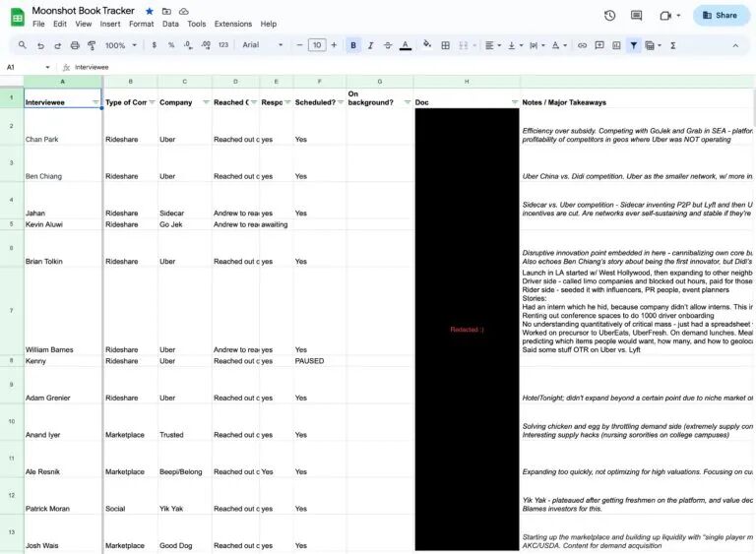Decrease decimal places
The width and height of the screenshot is (756, 554).
188,45
